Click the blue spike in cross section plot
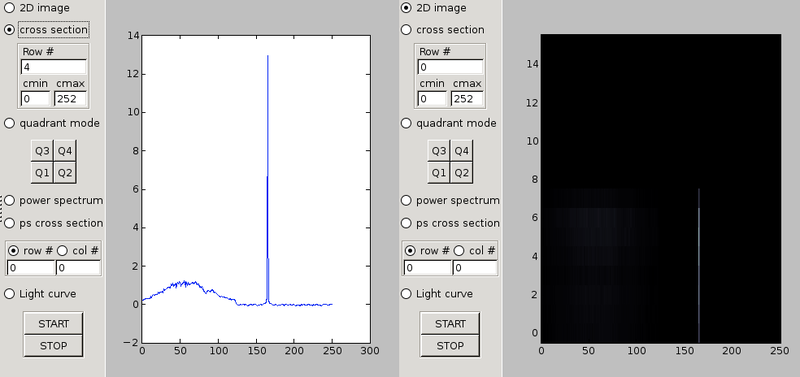The width and height of the screenshot is (800, 377). tap(267, 179)
